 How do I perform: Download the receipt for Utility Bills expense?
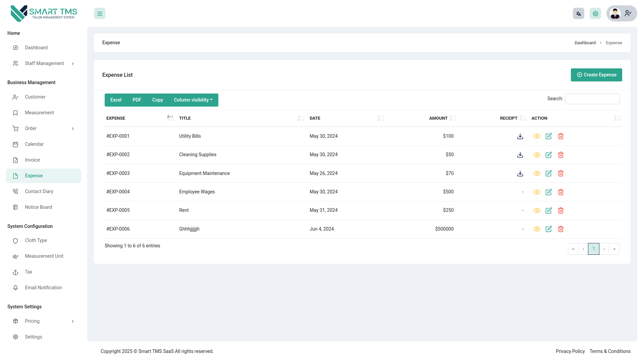coord(520,136)
